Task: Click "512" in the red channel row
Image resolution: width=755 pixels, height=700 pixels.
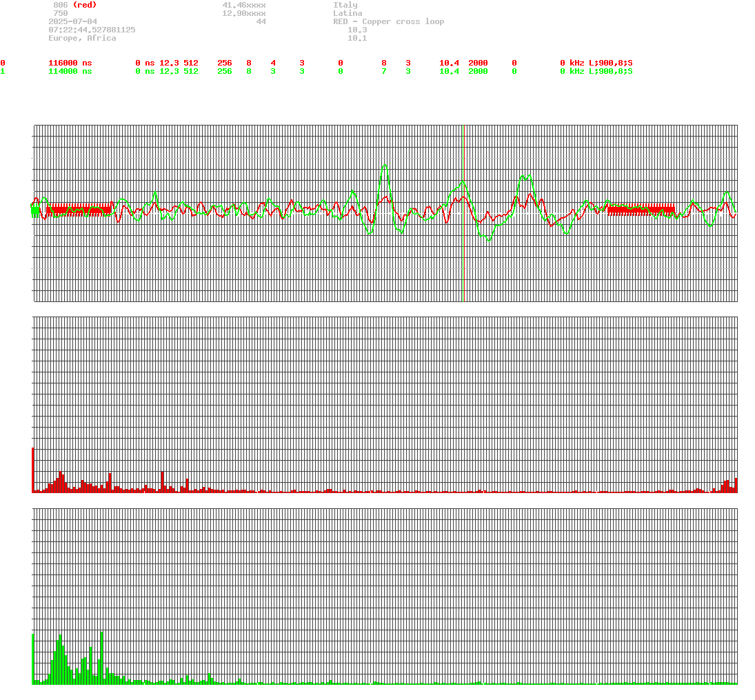Action: [191, 63]
